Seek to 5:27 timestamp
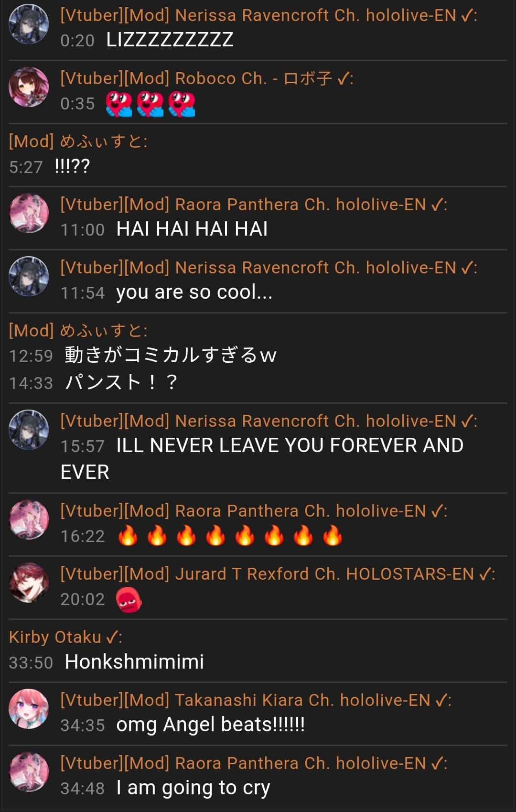Screen dimensions: 516x812 (x=26, y=167)
